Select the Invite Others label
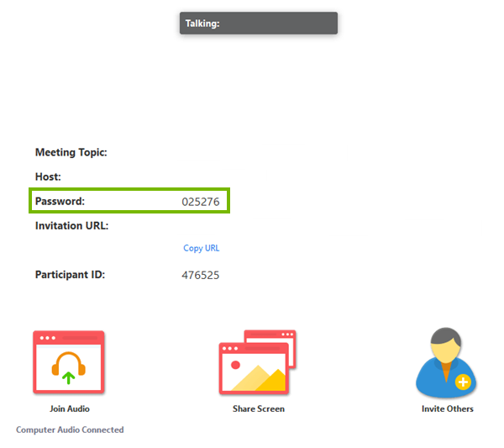 (x=448, y=408)
